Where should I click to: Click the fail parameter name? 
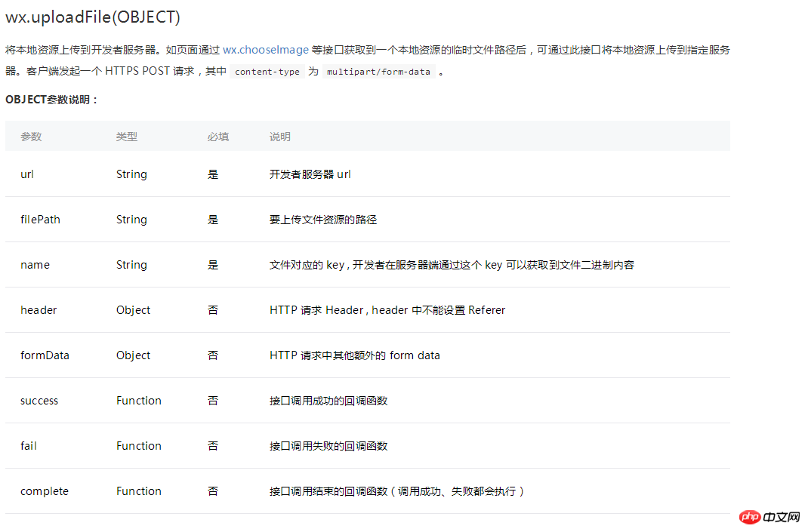(29, 446)
